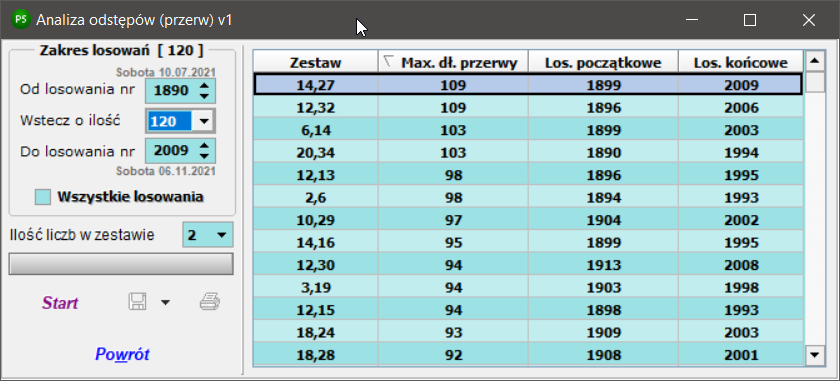Increase the Od losowania nr value
Screen dimensions: 840x381
pos(204,86)
